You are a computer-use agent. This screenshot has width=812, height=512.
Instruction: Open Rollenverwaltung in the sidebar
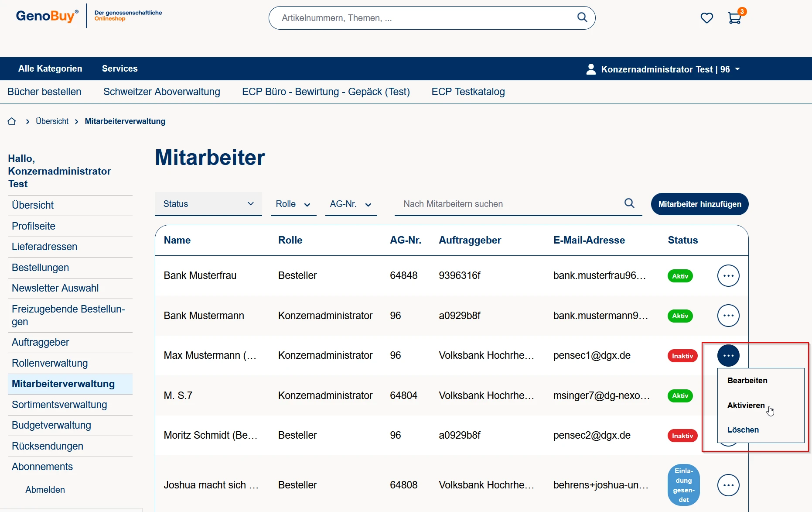[x=50, y=363]
